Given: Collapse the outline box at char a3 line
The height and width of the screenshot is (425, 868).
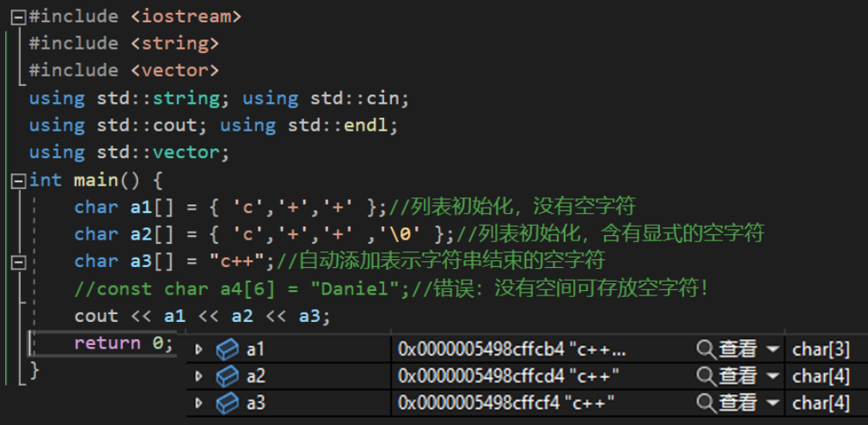Looking at the screenshot, I should (17, 263).
